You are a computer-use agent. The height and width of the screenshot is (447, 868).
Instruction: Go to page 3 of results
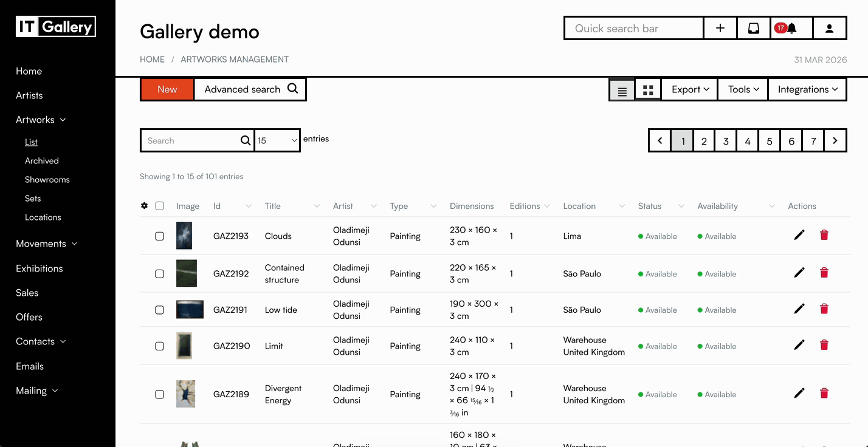[726, 141]
